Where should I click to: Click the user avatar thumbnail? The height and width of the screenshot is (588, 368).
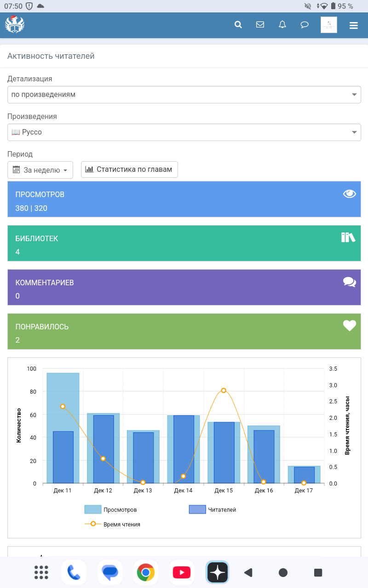point(328,25)
